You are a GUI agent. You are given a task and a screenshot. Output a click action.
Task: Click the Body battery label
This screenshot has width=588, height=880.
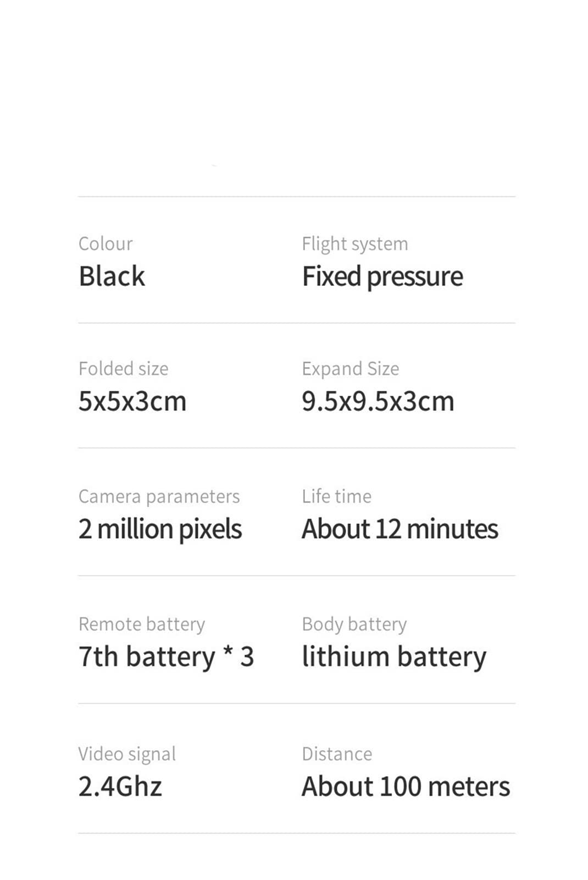pyautogui.click(x=354, y=624)
